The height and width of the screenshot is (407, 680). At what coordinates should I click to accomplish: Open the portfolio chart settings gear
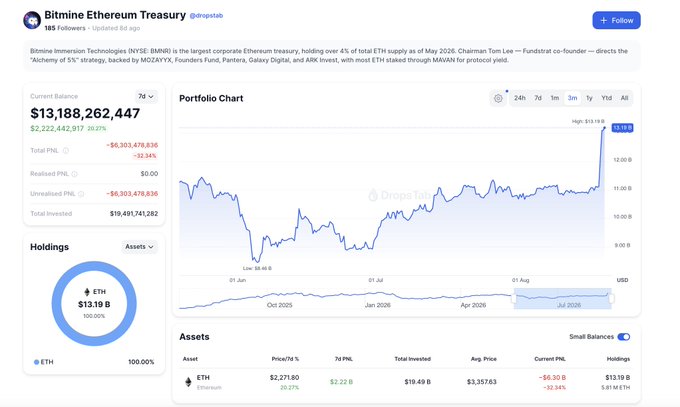tap(498, 98)
